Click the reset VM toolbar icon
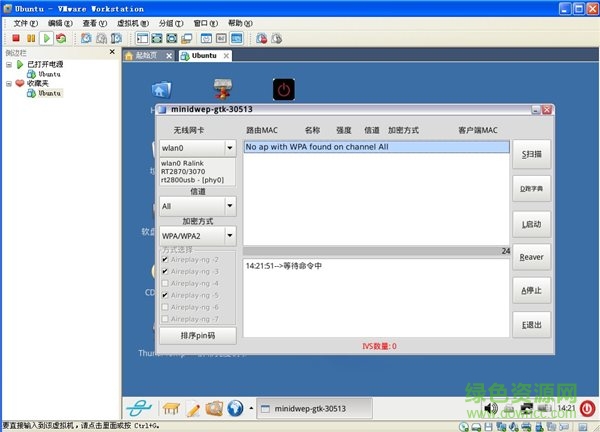Viewport: 600px width, 432px height. point(61,39)
